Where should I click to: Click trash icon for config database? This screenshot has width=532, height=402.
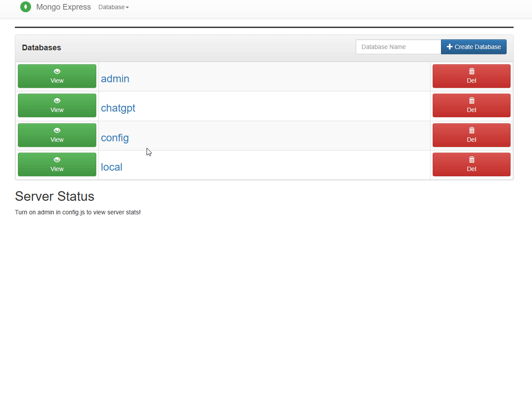pyautogui.click(x=472, y=130)
